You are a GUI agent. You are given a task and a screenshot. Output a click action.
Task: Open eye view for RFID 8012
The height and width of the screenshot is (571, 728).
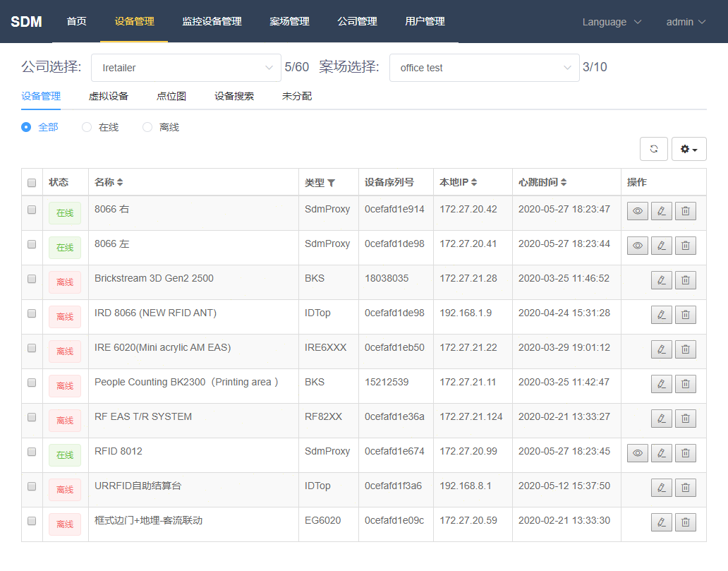[x=638, y=453]
